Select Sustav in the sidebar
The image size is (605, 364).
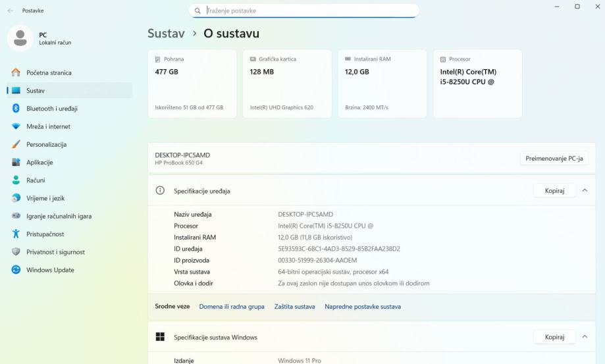[69, 91]
